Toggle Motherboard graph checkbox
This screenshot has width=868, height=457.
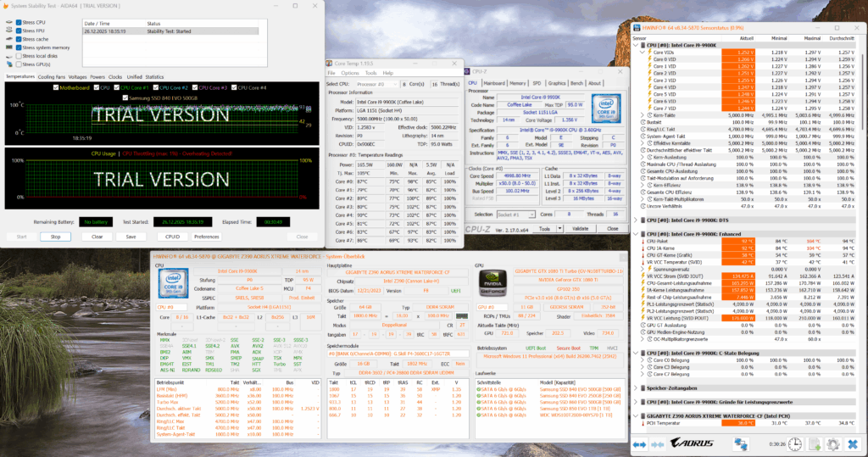click(x=55, y=87)
